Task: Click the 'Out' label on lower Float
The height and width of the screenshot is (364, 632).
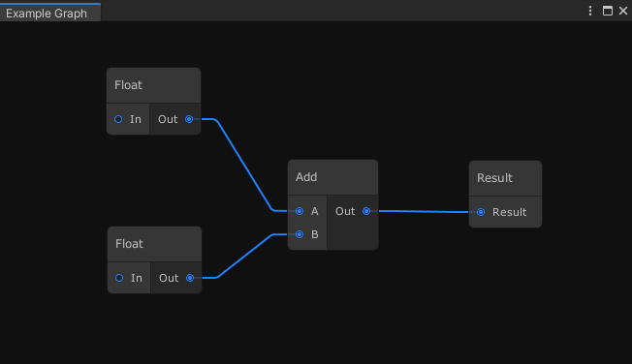Action: pos(169,278)
